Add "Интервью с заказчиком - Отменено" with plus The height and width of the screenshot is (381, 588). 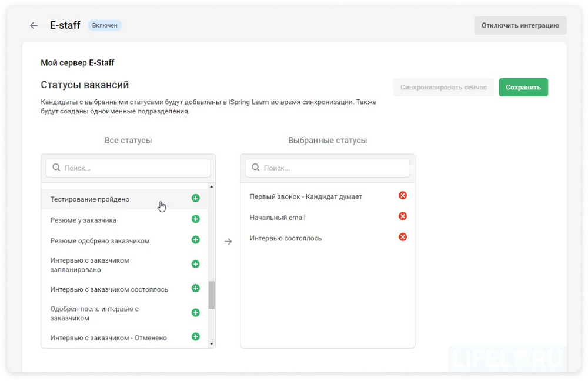[195, 337]
